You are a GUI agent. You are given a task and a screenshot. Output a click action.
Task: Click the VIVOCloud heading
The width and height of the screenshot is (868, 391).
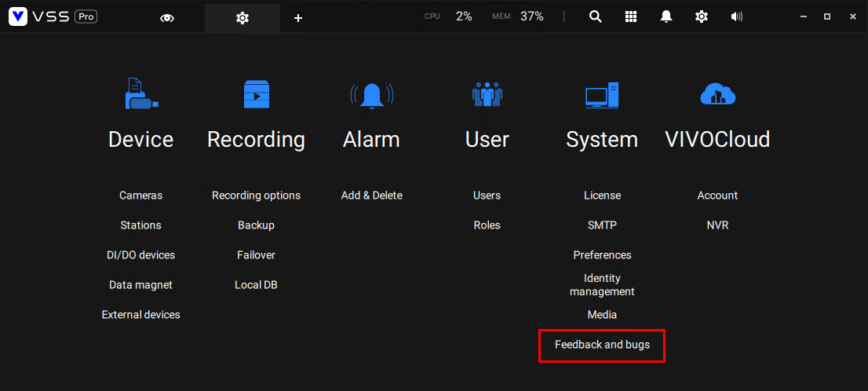click(x=717, y=140)
